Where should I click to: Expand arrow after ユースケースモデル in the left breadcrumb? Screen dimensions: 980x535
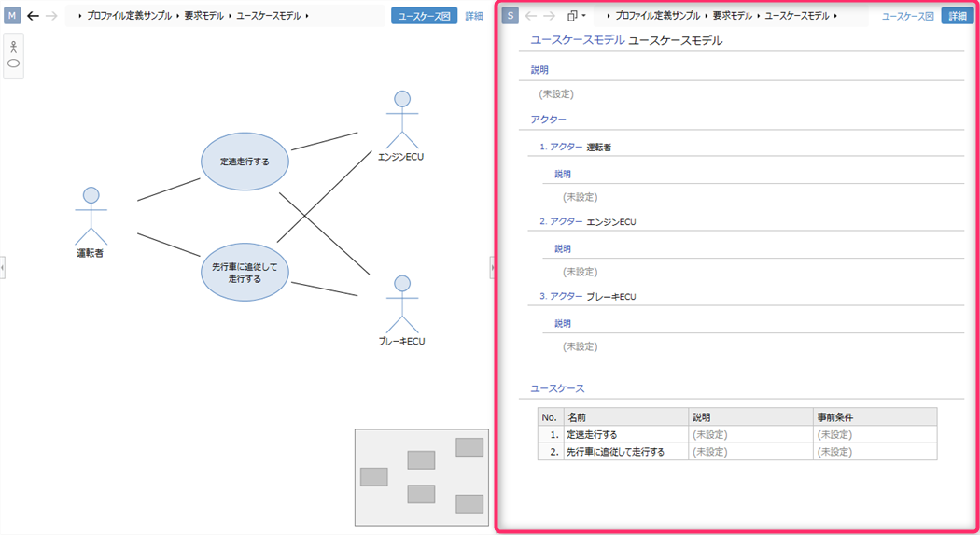[x=307, y=16]
